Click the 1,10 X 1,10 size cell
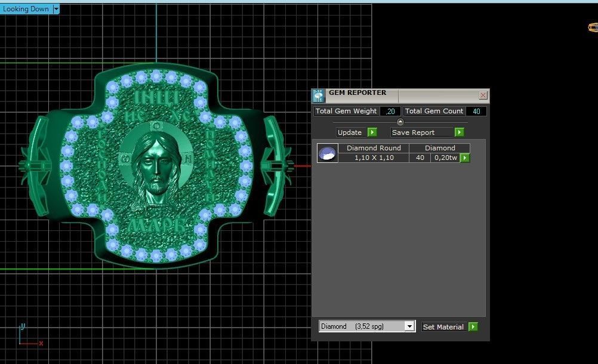The width and height of the screenshot is (598, 364). [x=374, y=158]
